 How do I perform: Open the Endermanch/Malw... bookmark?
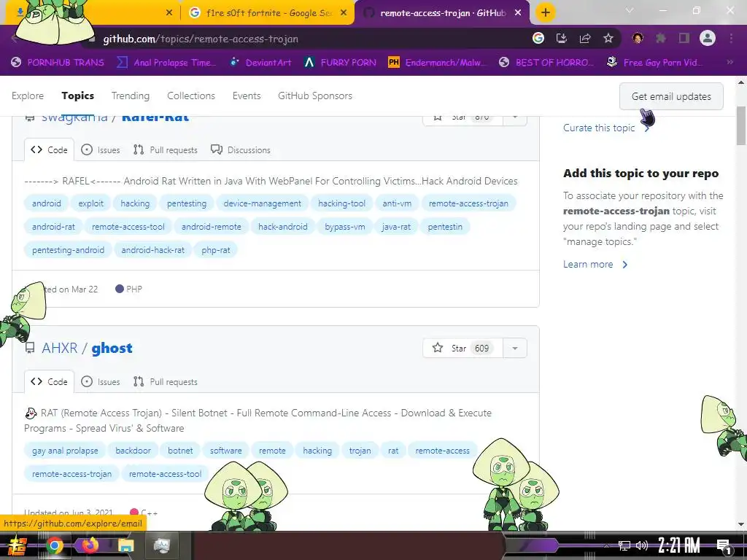pyautogui.click(x=438, y=63)
